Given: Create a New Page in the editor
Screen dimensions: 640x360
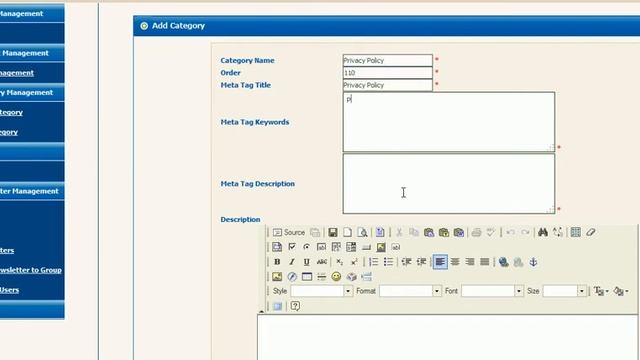Looking at the screenshot, I should tap(347, 232).
